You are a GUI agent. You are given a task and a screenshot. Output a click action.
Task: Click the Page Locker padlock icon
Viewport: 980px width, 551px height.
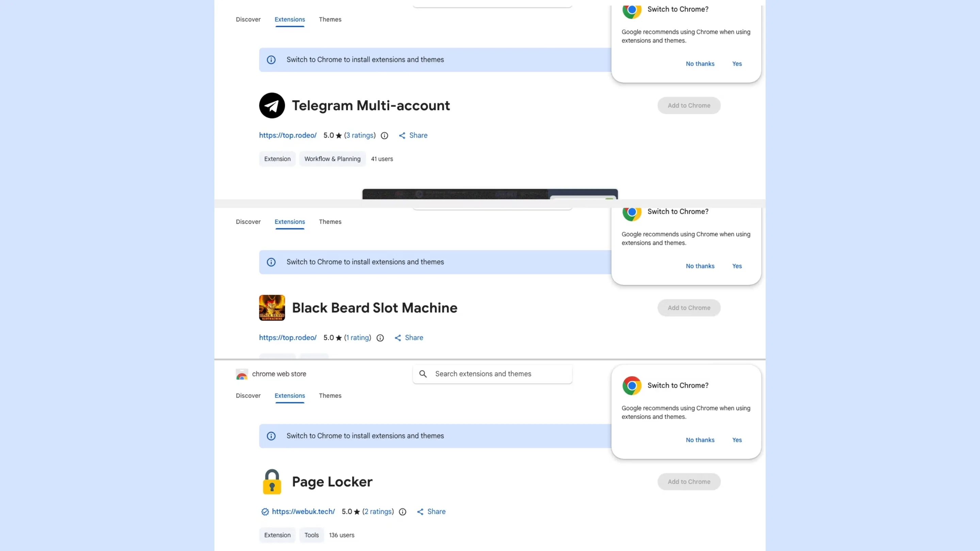(272, 481)
